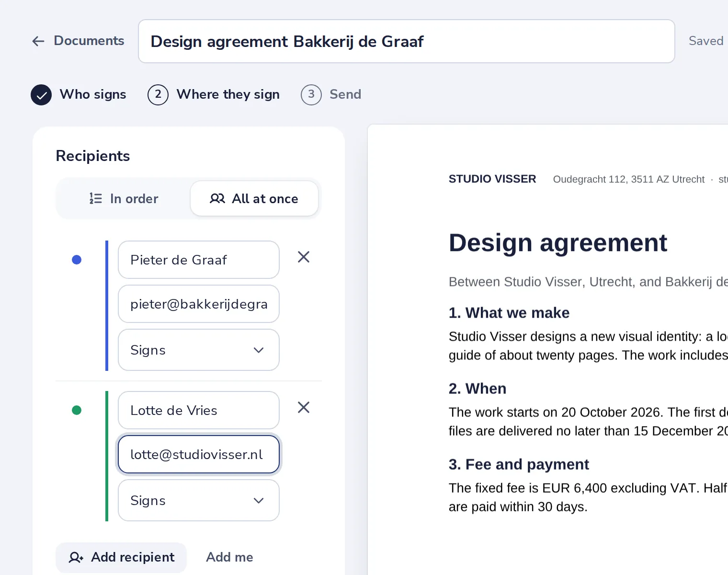Screen dimensions: 728x575
Task: Click the back arrow next to Documents
Action: coord(38,41)
